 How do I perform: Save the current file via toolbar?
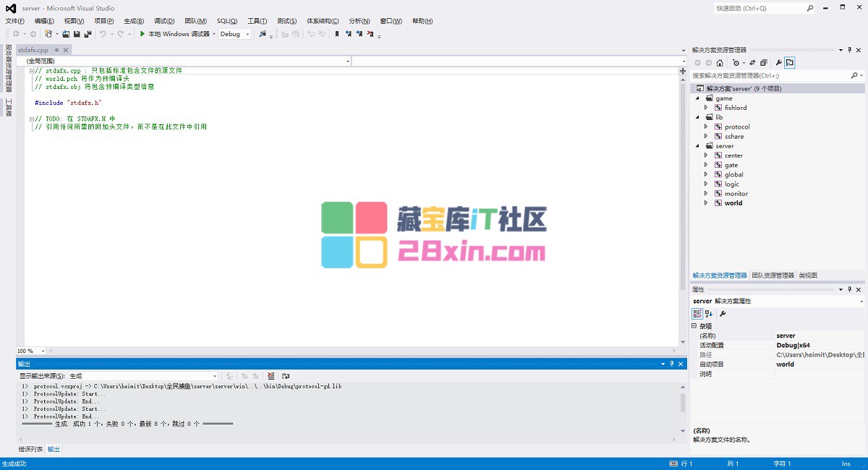click(x=77, y=34)
